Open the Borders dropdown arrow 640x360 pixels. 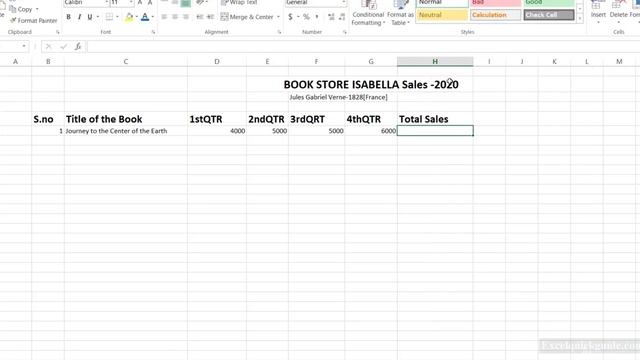117,17
